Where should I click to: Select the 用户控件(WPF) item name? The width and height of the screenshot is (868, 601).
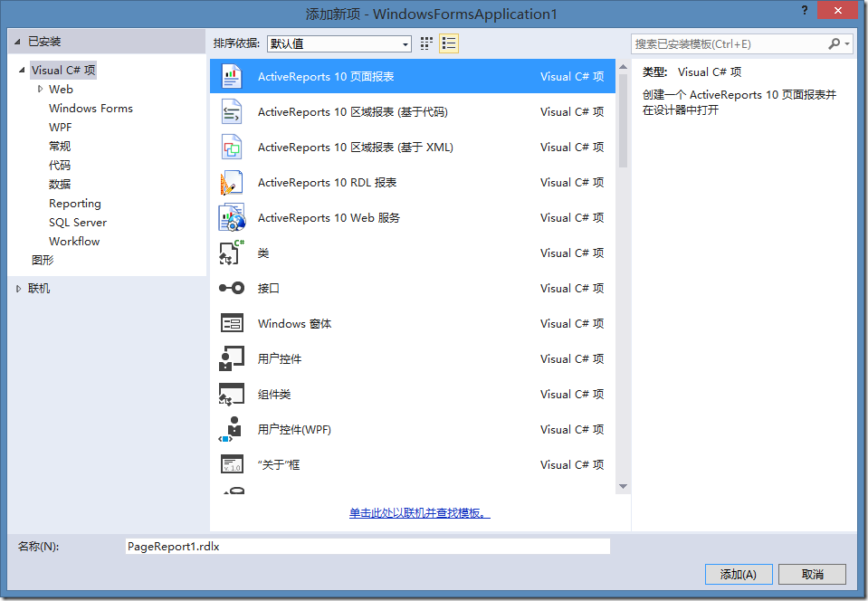coord(294,429)
